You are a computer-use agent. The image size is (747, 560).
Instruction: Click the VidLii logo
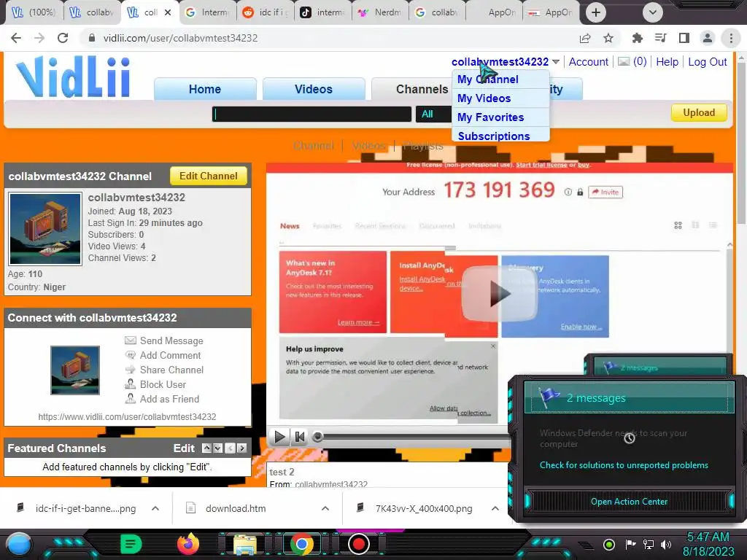point(73,77)
